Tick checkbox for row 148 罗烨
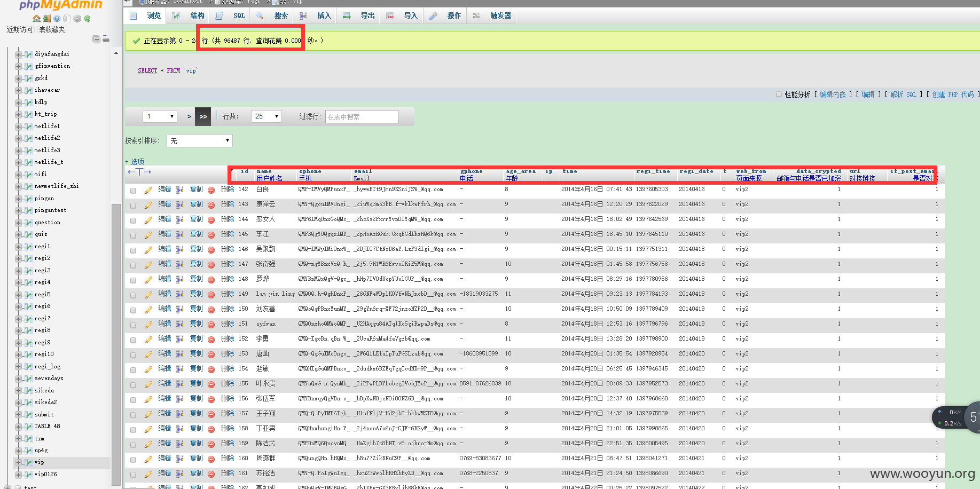Screen dimensions: 980x489 click(133, 280)
